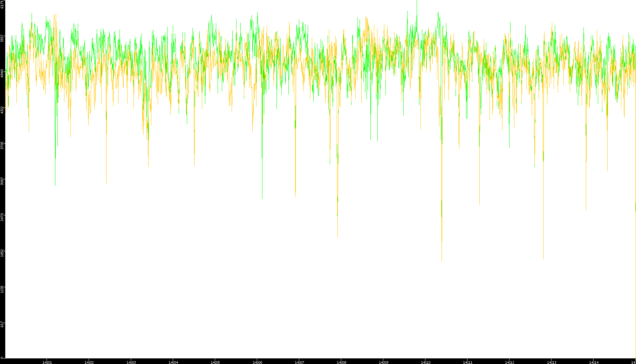The height and width of the screenshot is (364, 636).
Task: Click the 14:12 time axis label
Action: coord(510,362)
